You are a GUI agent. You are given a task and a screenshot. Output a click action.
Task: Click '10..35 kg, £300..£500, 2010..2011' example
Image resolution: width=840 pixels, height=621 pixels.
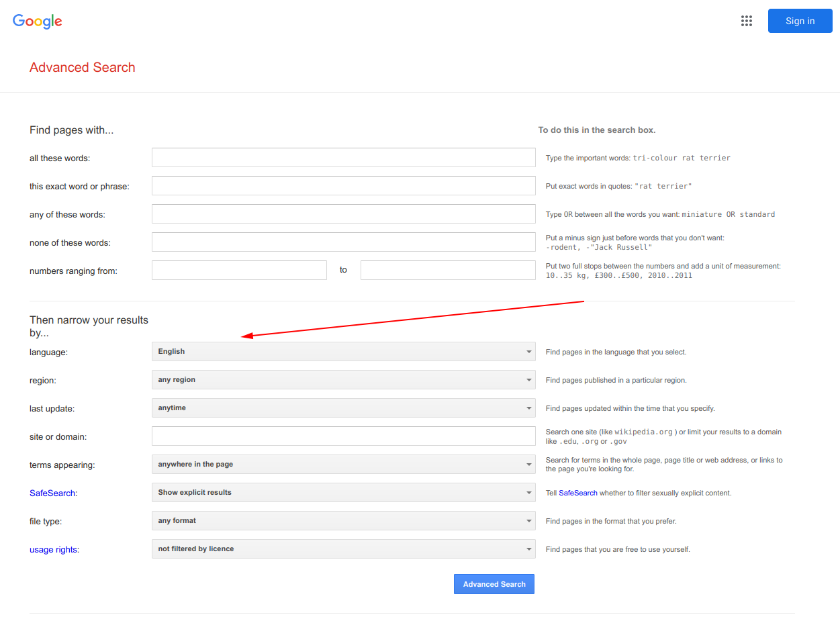click(x=619, y=275)
